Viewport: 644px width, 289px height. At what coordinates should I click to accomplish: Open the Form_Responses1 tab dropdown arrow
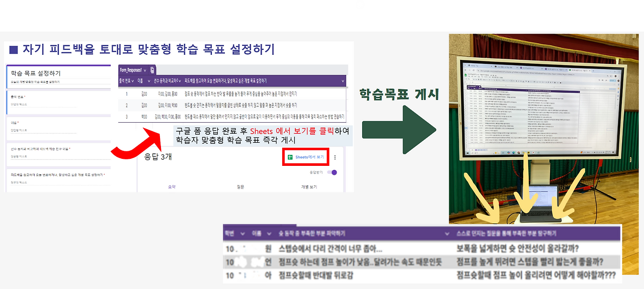pos(145,70)
